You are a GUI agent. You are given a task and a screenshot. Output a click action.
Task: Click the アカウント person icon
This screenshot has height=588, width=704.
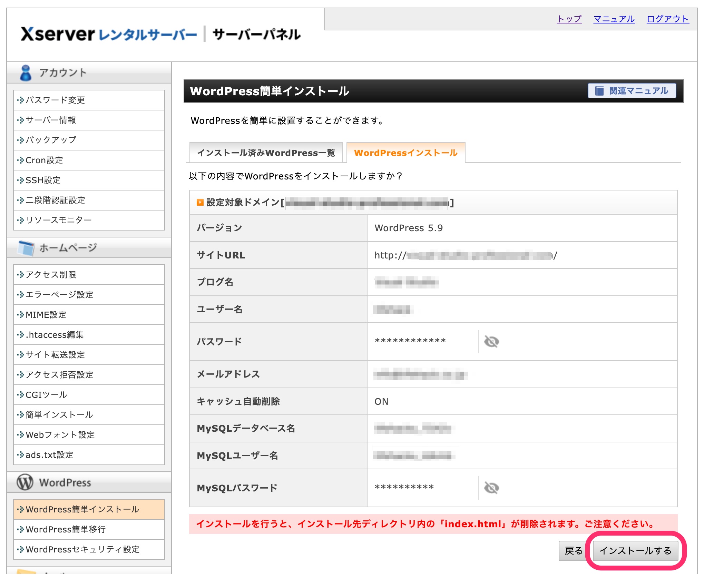click(x=26, y=73)
